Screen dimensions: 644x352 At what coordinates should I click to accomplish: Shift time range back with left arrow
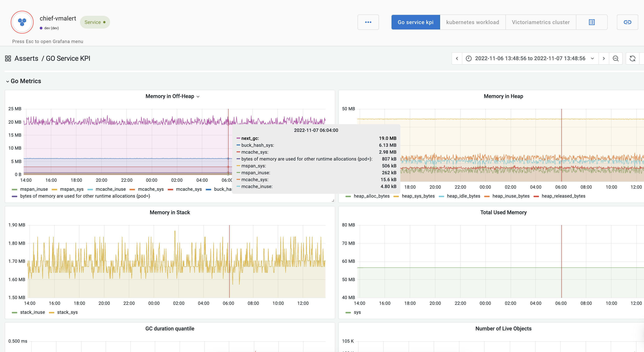(457, 58)
